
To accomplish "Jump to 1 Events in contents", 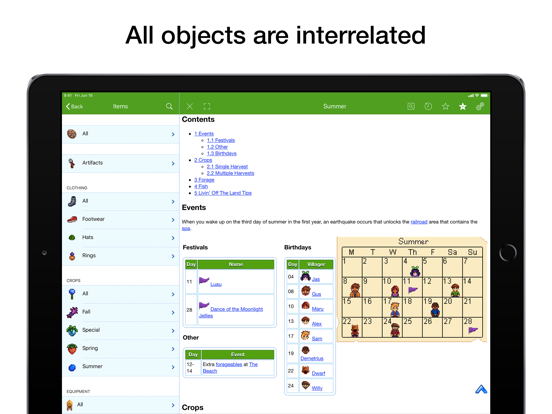I will point(204,134).
